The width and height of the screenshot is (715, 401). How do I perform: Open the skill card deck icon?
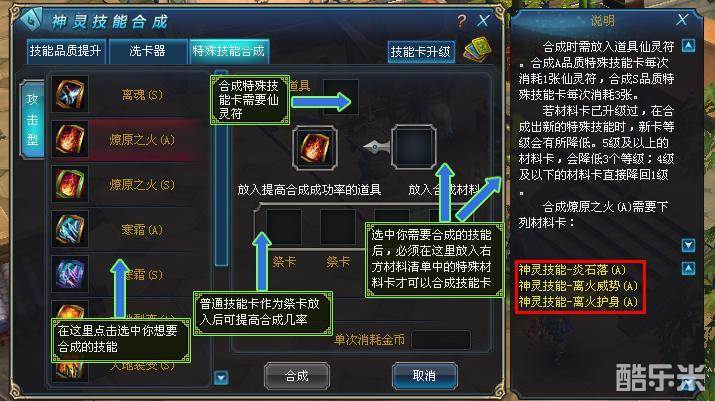point(477,49)
